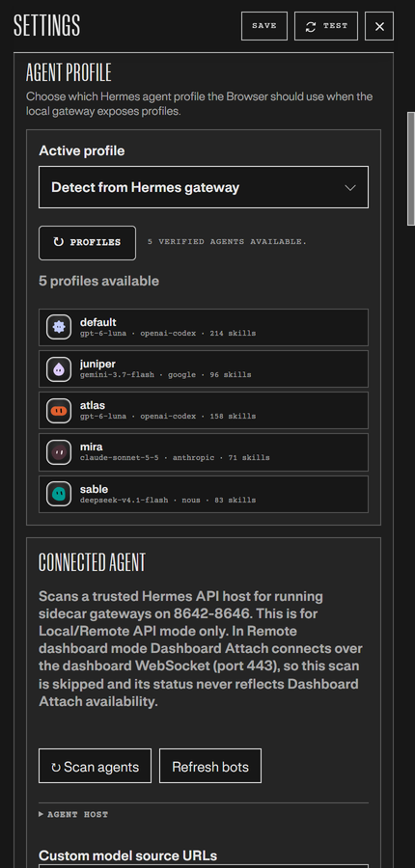Run the connection Test
The height and width of the screenshot is (868, 415).
click(326, 26)
